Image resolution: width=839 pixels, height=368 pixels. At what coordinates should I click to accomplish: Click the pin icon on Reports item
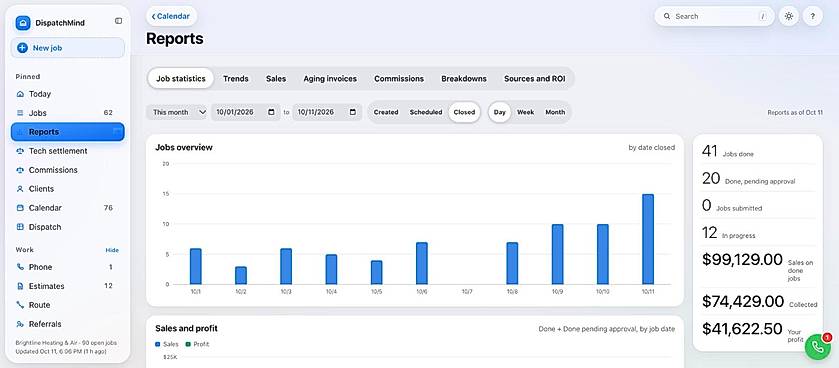point(118,132)
